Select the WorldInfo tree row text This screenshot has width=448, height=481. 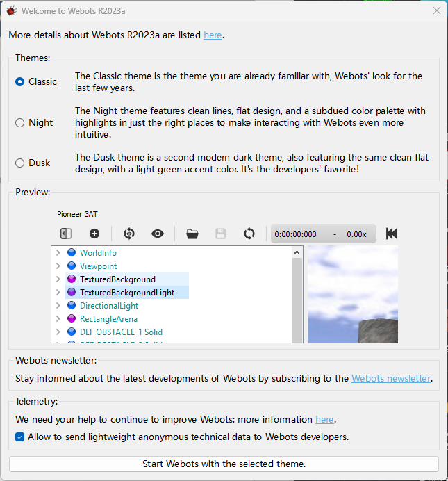98,253
